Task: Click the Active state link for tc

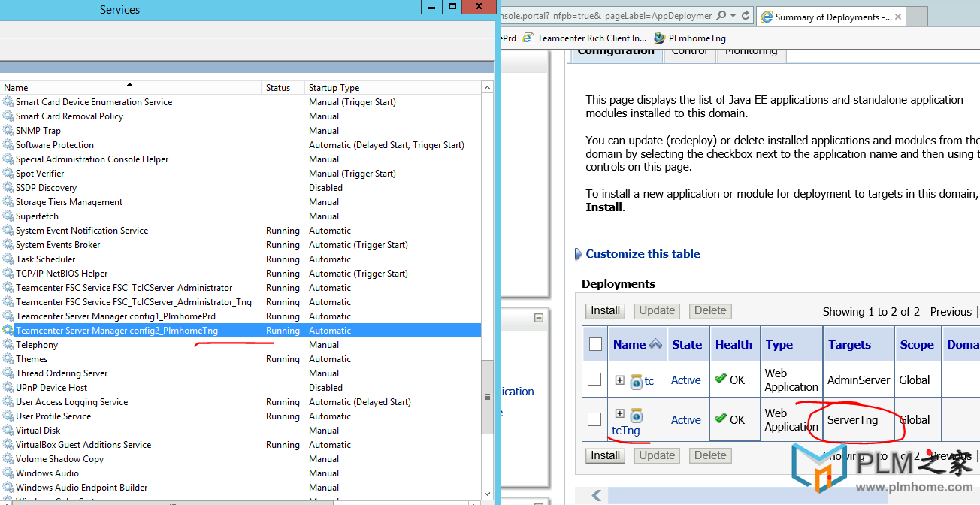Action: pos(686,380)
